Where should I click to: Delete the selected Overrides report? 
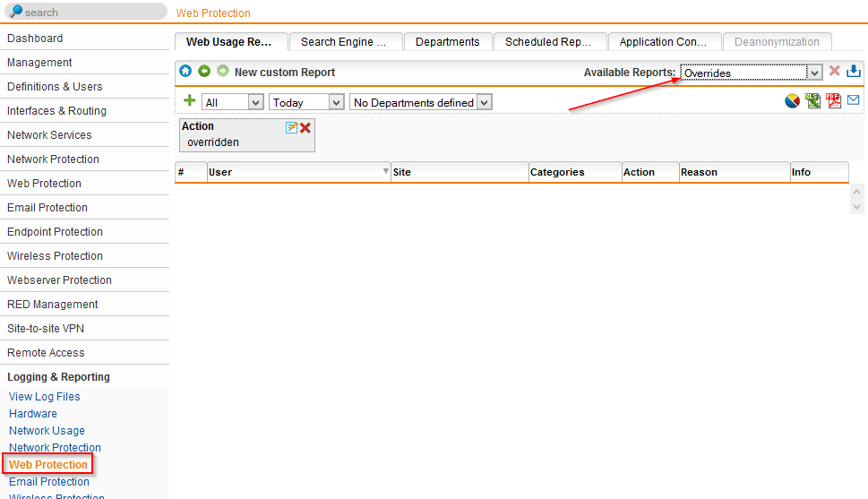834,72
